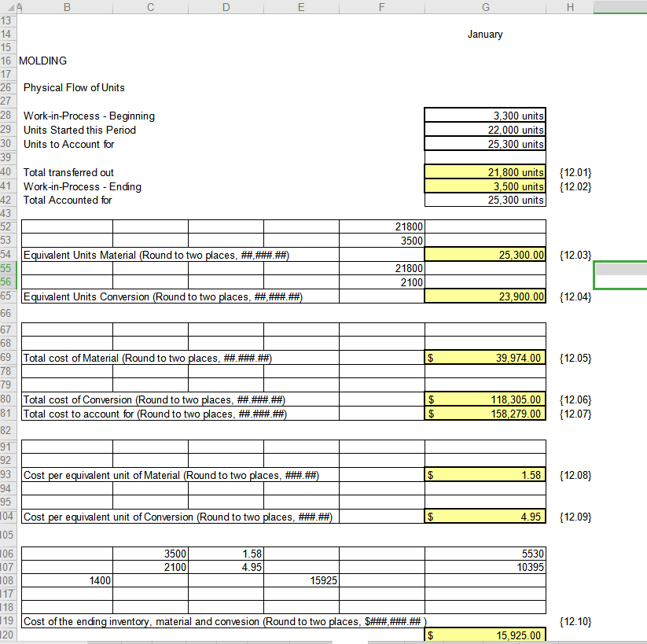Select column G header
The image size is (647, 644).
(x=486, y=7)
